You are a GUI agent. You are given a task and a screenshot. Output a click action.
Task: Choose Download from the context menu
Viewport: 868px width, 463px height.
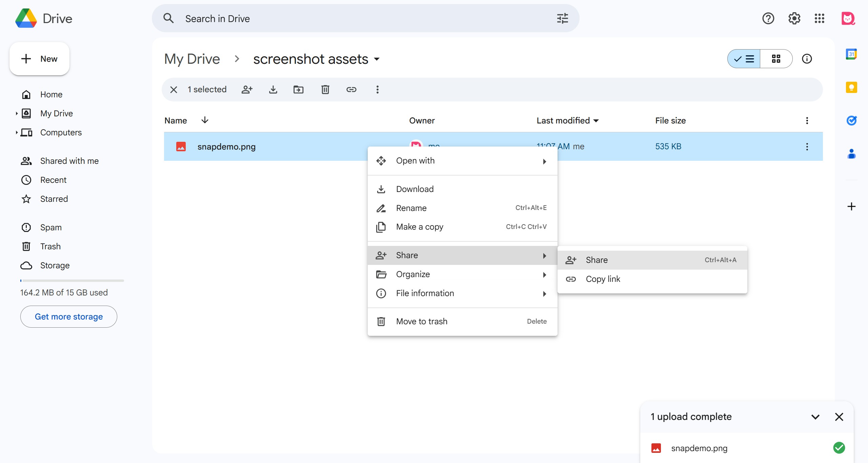coord(462,189)
